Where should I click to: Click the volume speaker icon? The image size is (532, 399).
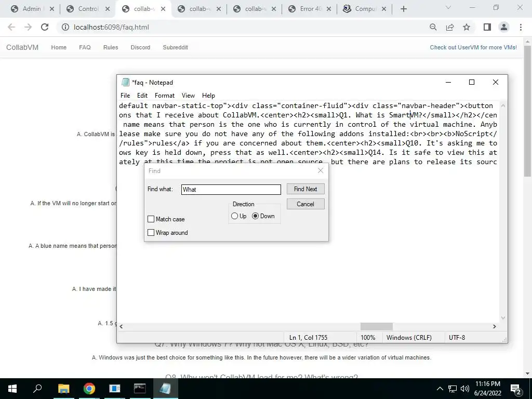coord(465,389)
